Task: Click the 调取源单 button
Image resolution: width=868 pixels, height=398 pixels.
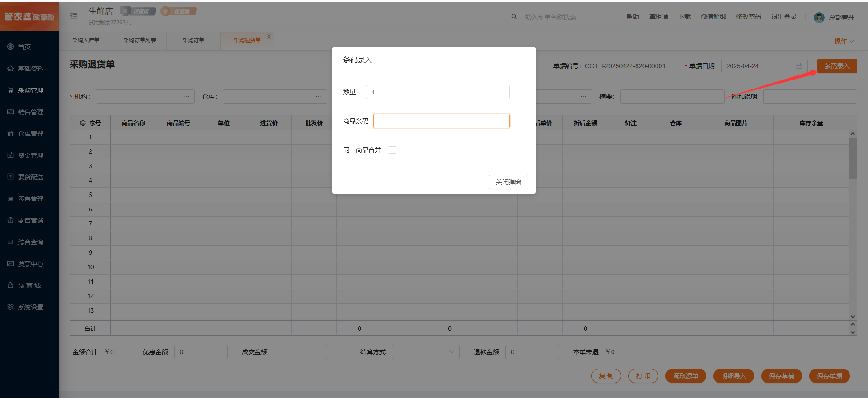Action: [x=686, y=376]
